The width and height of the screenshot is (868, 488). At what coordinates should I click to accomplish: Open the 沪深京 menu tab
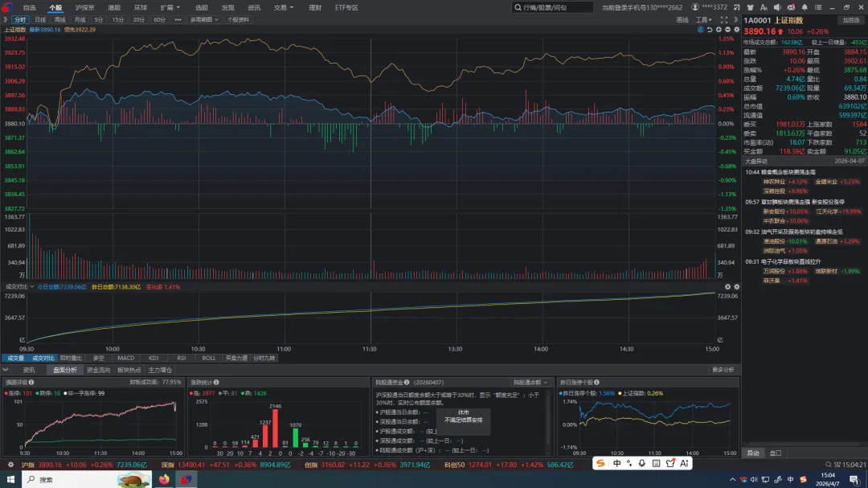pyautogui.click(x=84, y=8)
